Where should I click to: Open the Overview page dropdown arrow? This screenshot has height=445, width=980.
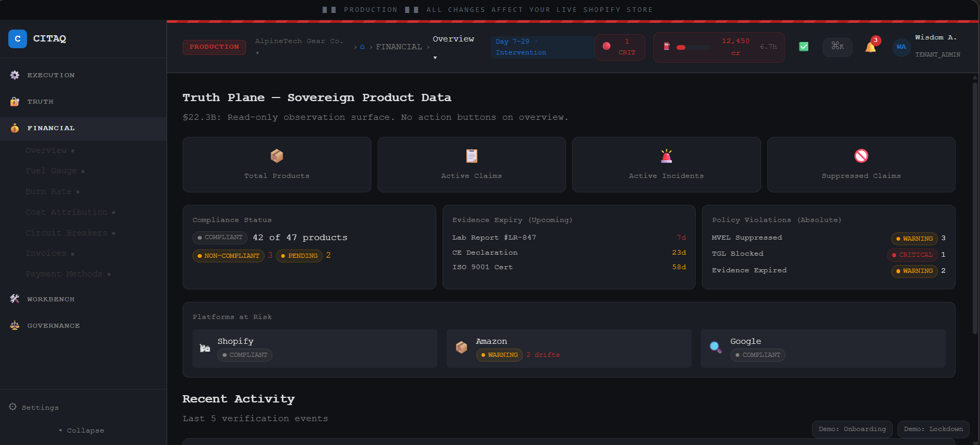[x=435, y=58]
